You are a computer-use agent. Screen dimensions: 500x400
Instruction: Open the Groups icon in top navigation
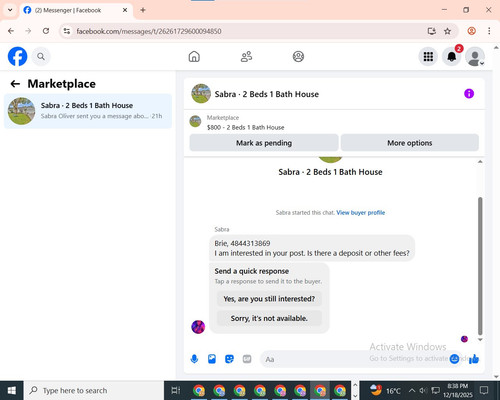pos(298,56)
